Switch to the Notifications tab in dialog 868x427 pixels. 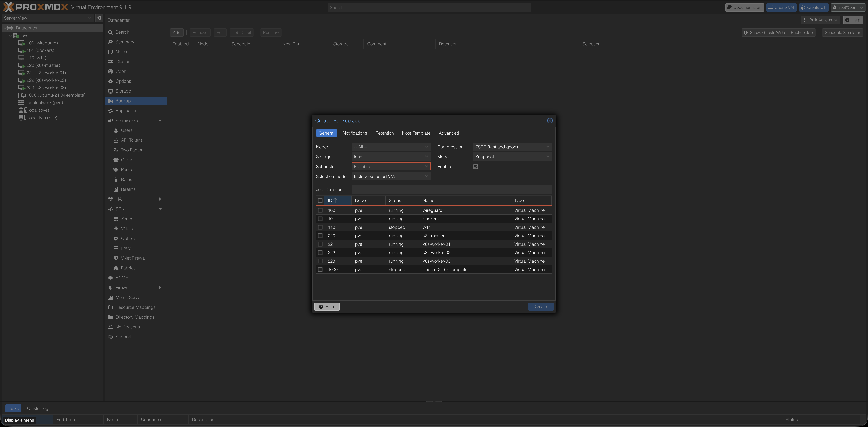click(x=354, y=133)
